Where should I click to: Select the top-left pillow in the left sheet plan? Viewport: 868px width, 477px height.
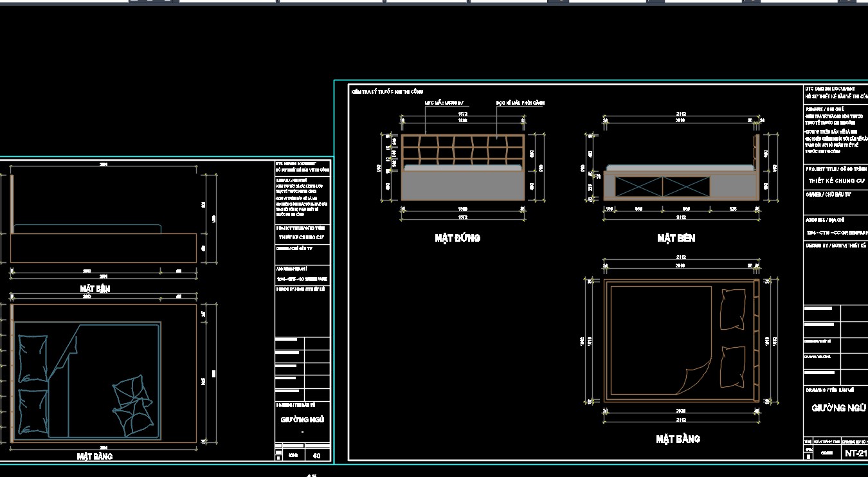32,359
